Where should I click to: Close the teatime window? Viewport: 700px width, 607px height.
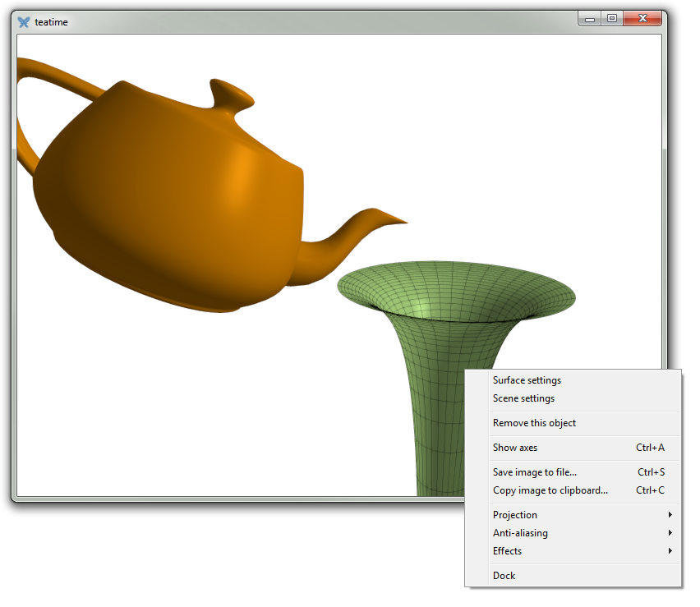pos(642,19)
